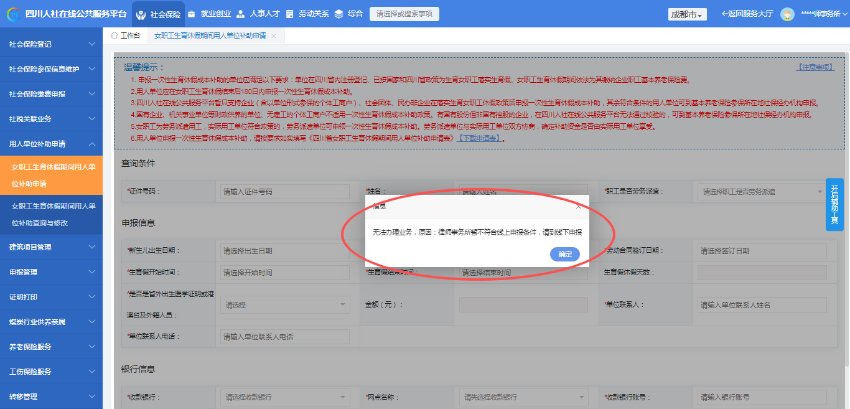The height and width of the screenshot is (409, 850).
Task: Click the 生育假开始时间 date field
Action: point(285,272)
